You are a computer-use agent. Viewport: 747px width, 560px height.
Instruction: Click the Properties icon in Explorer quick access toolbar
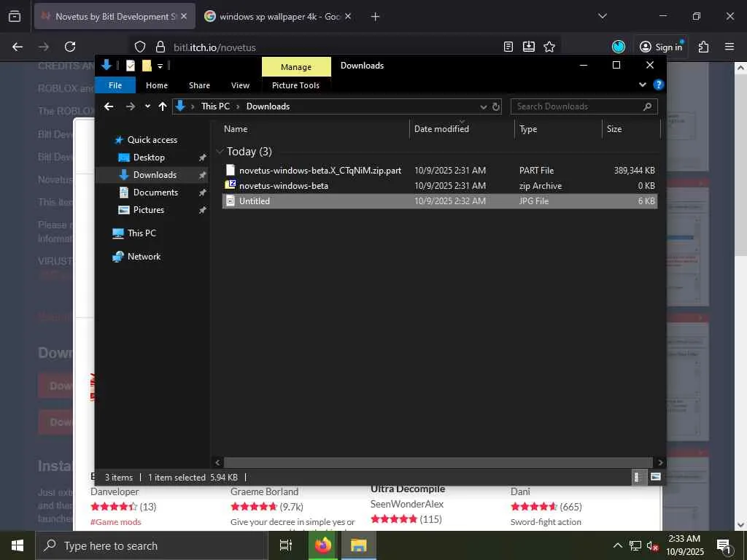[130, 66]
